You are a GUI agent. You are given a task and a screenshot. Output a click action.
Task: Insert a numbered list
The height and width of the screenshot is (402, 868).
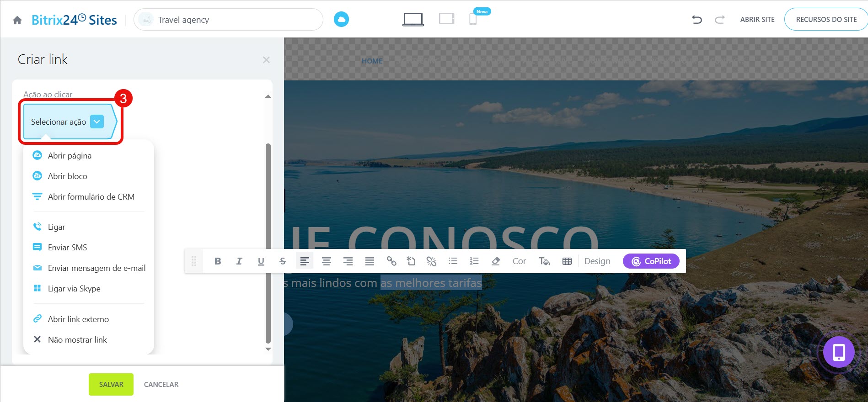(x=474, y=261)
